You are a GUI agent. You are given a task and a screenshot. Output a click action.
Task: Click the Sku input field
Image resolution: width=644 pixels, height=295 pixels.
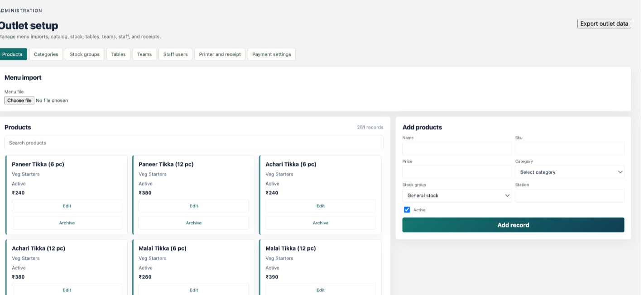click(x=570, y=148)
